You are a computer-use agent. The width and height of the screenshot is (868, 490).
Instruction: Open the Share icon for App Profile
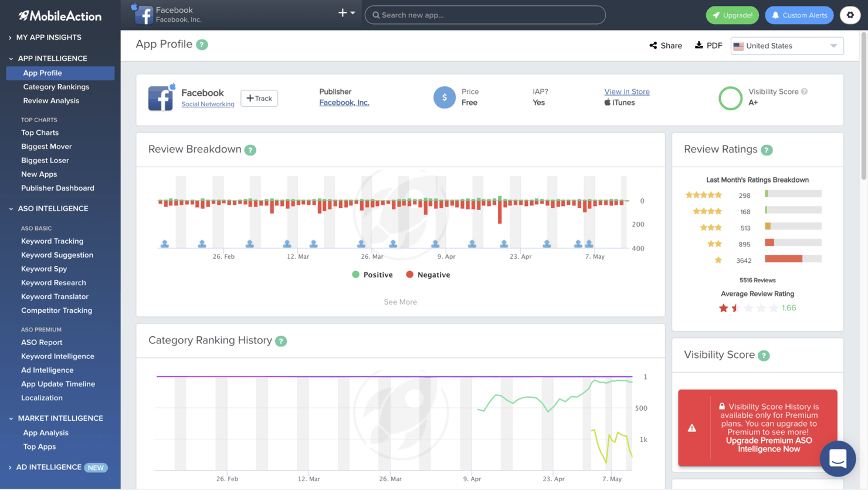(653, 45)
